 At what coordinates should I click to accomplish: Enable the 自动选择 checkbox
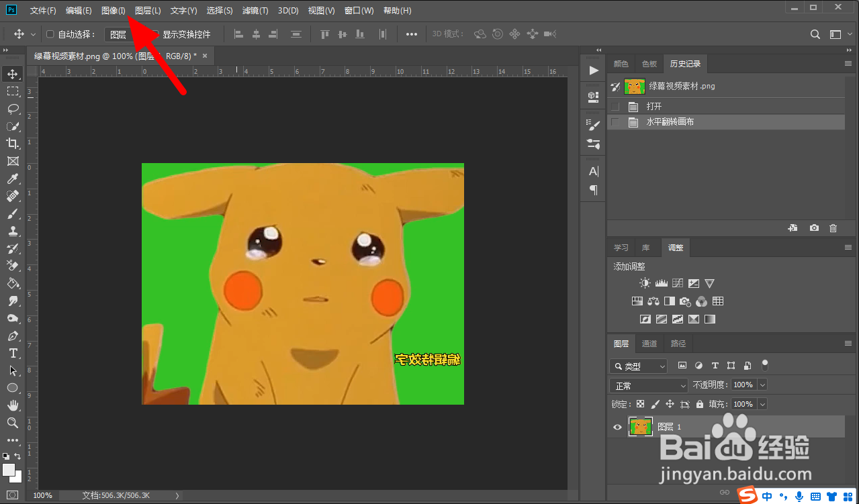50,34
